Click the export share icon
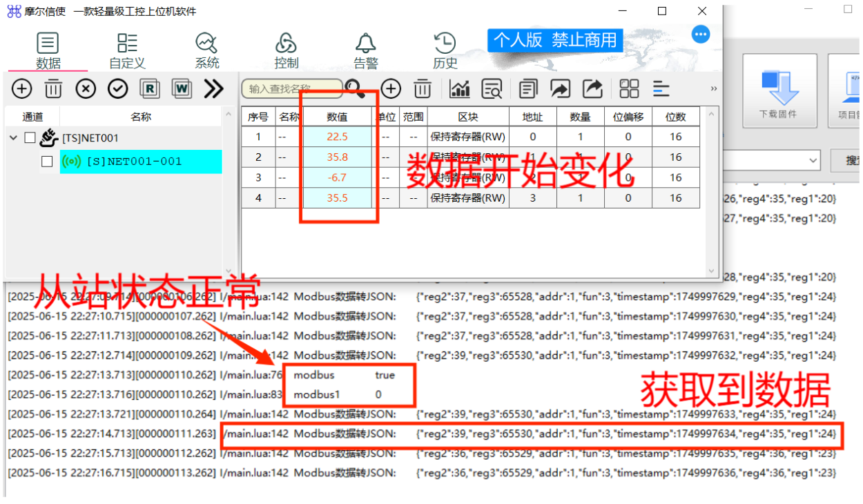This screenshot has width=863, height=504. click(592, 88)
